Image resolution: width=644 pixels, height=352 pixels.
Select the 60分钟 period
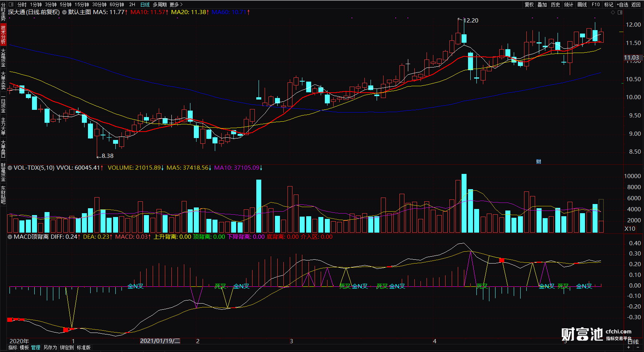tap(117, 5)
